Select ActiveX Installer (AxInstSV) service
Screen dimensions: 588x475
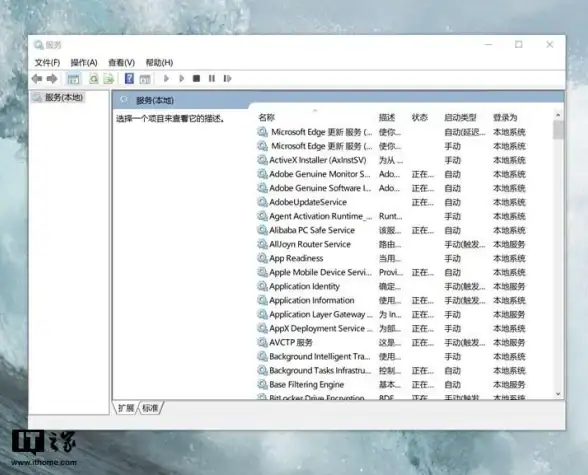point(391,160)
